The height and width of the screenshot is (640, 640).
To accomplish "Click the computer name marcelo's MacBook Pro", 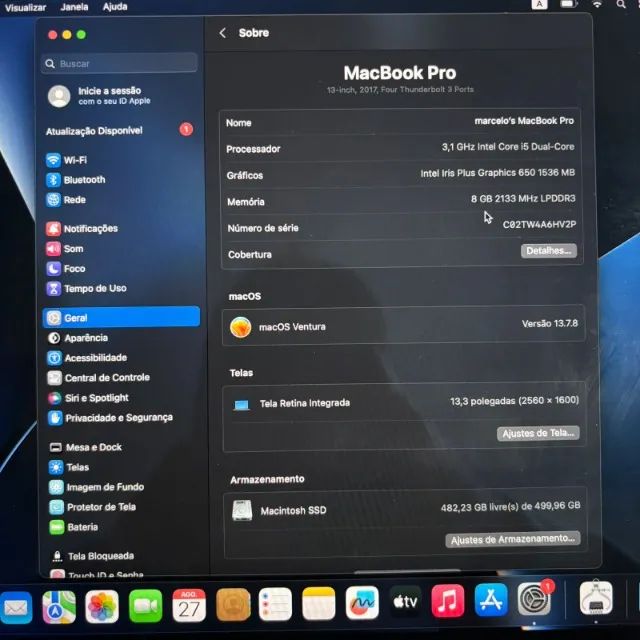I will click(524, 121).
